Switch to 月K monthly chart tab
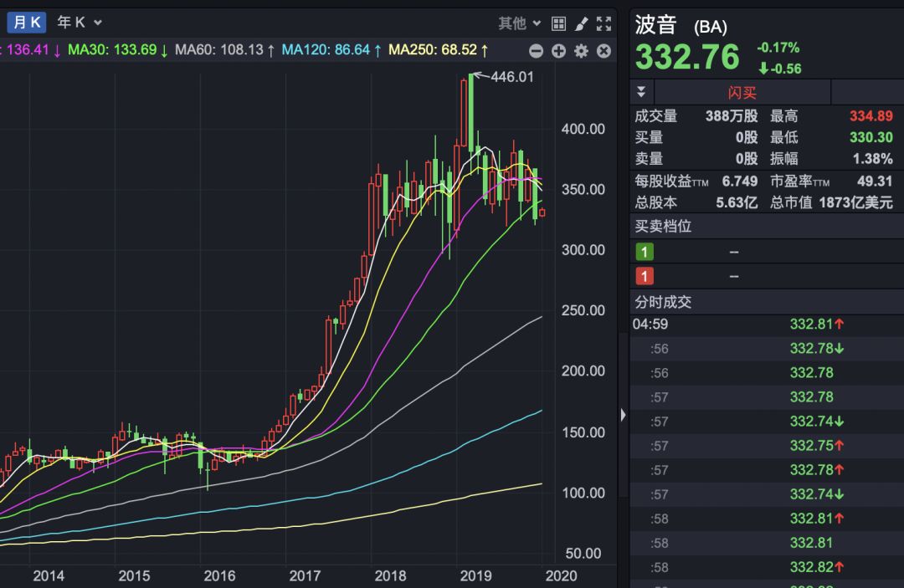The width and height of the screenshot is (904, 588). tap(27, 23)
